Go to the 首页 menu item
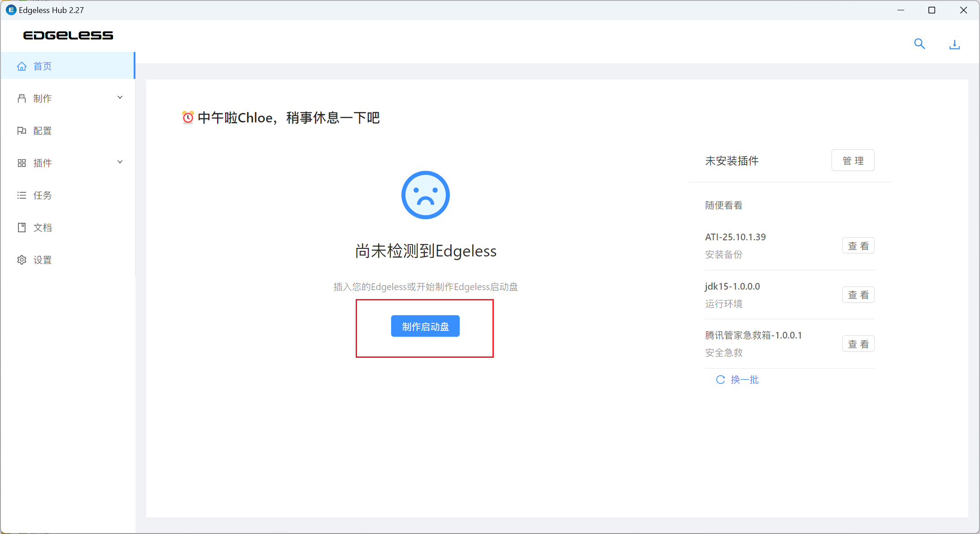980x534 pixels. 67,66
